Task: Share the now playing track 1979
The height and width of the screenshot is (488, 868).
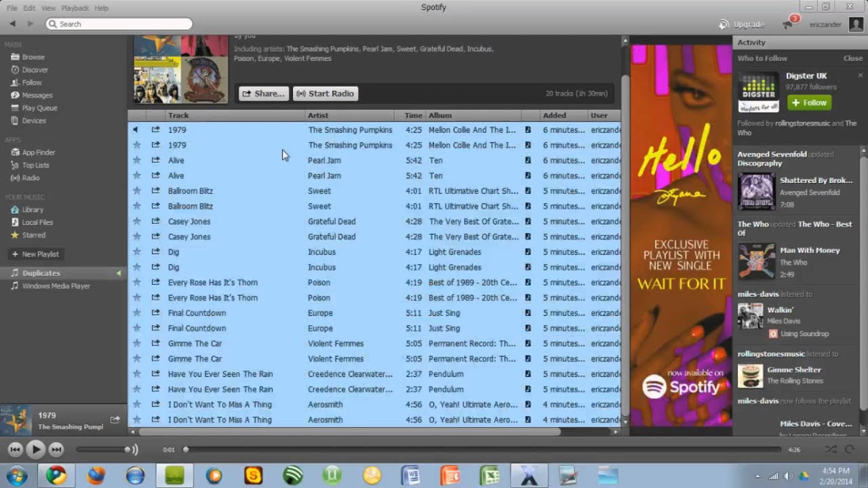Action: click(115, 420)
